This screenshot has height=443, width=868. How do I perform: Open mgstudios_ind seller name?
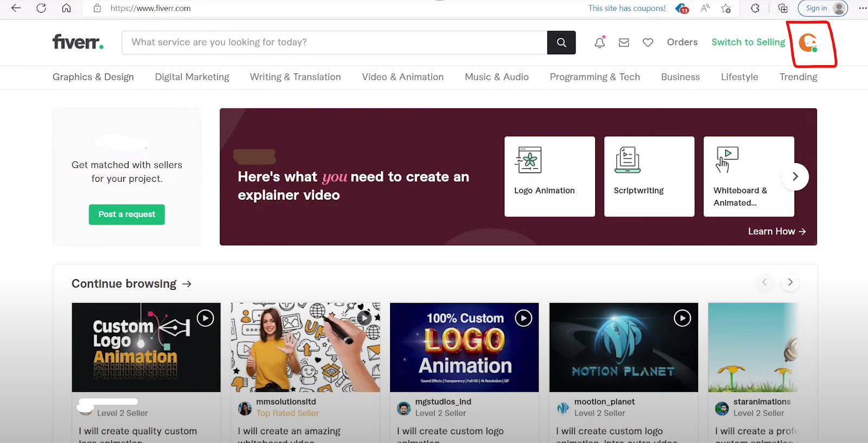443,402
